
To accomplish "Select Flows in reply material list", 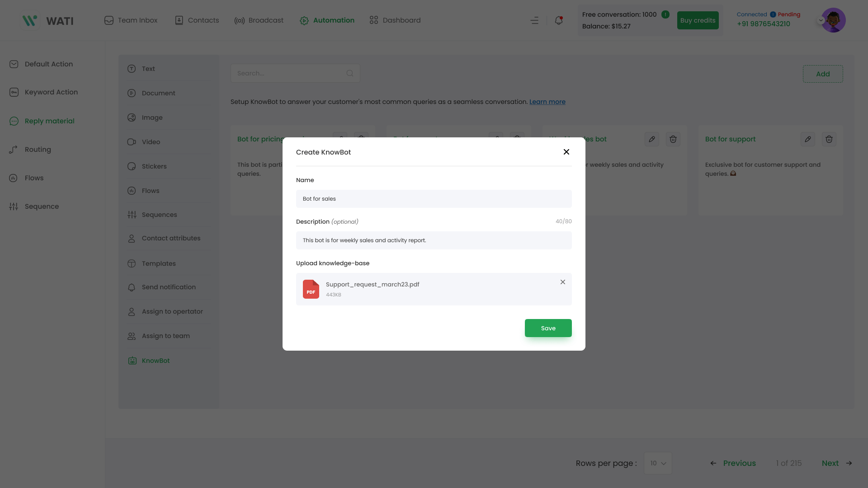I will (168, 191).
